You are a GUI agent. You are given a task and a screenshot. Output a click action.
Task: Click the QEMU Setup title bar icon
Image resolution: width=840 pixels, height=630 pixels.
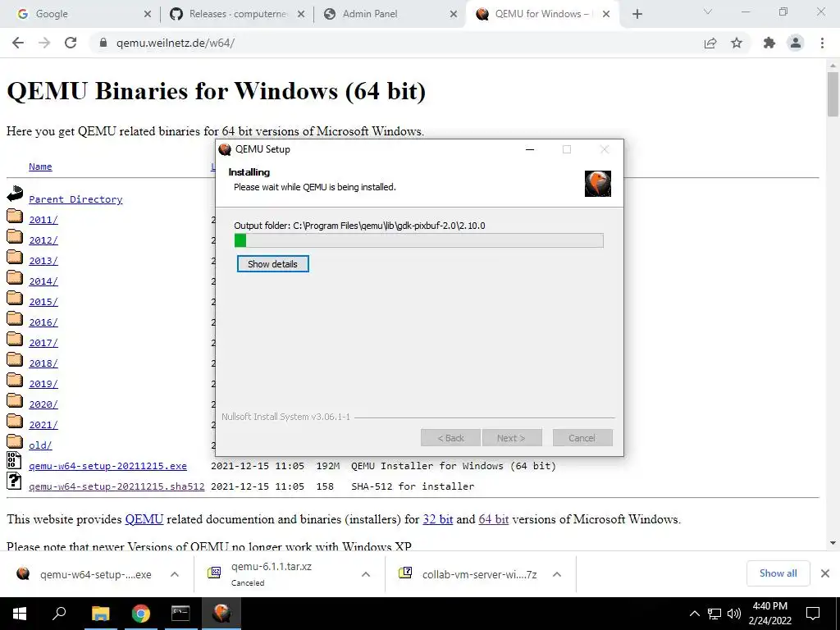225,149
